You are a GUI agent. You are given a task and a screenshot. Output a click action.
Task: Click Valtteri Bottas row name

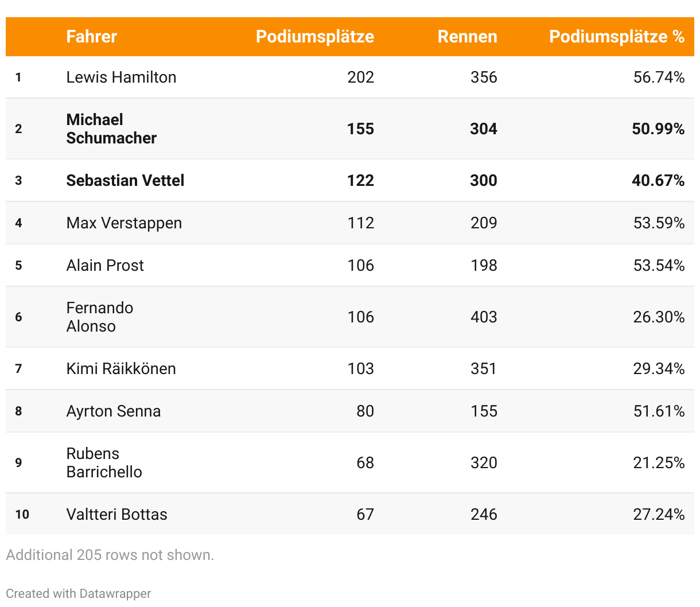click(116, 515)
